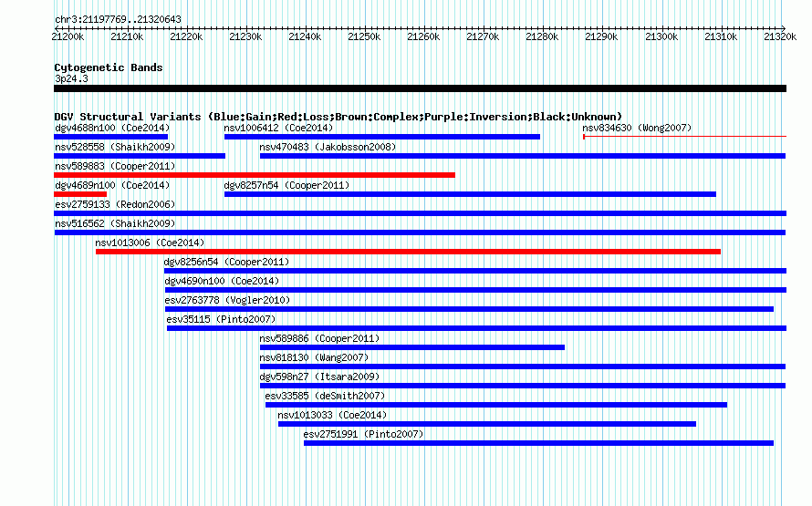Click nsv818130 (Wang2007) label
The height and width of the screenshot is (506, 812).
(x=315, y=357)
